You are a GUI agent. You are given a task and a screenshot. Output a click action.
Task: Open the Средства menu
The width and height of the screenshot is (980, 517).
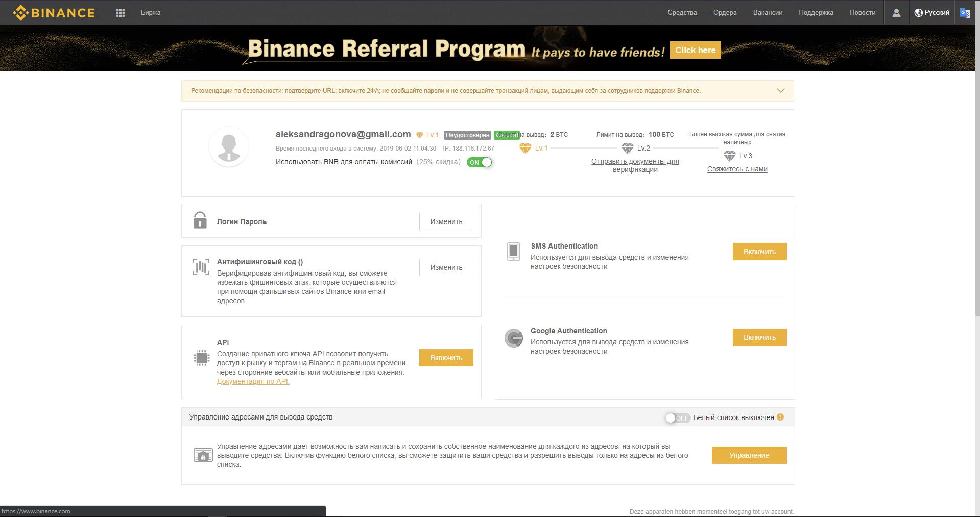click(682, 13)
